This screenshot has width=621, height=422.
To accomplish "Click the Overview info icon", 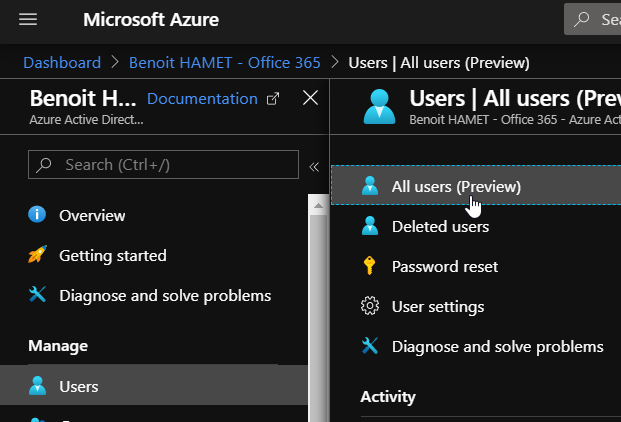I will pyautogui.click(x=38, y=215).
